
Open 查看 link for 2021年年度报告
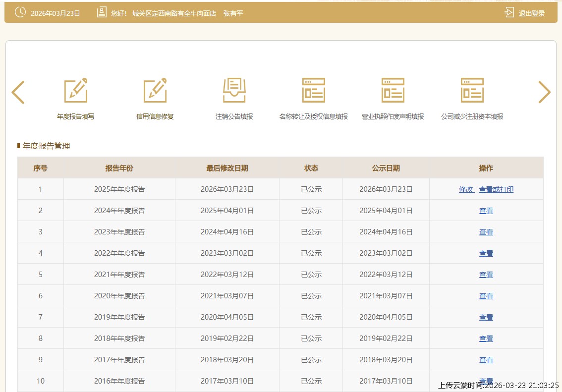pyautogui.click(x=486, y=275)
